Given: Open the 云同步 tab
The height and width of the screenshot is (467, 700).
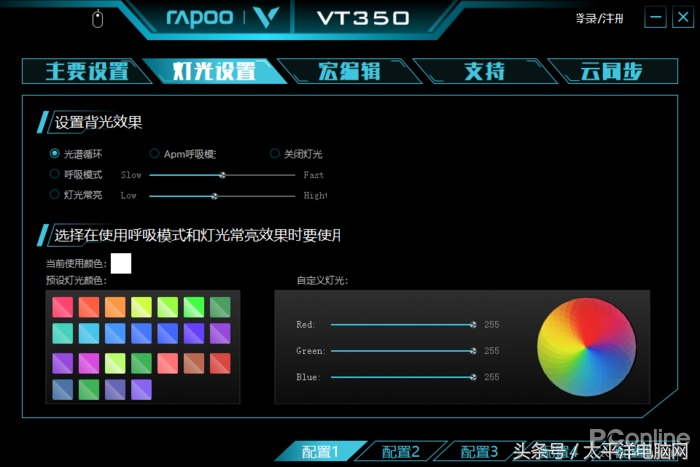Looking at the screenshot, I should (x=612, y=71).
